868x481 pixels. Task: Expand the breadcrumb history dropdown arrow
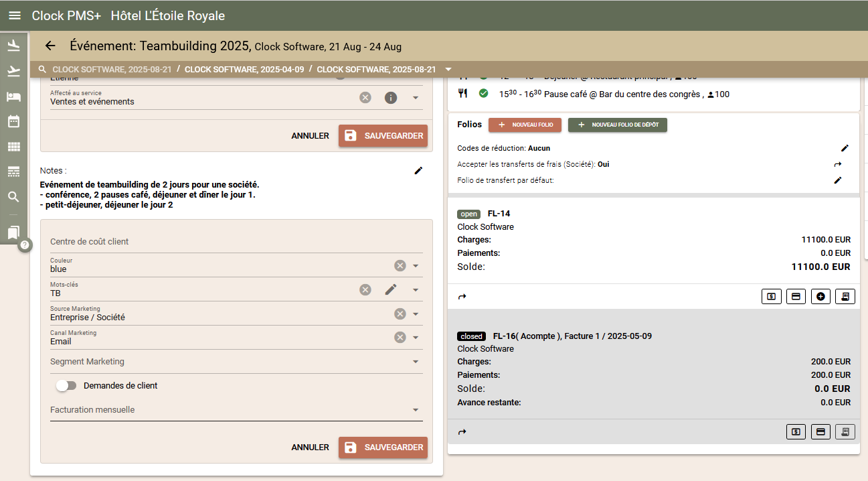(x=448, y=70)
